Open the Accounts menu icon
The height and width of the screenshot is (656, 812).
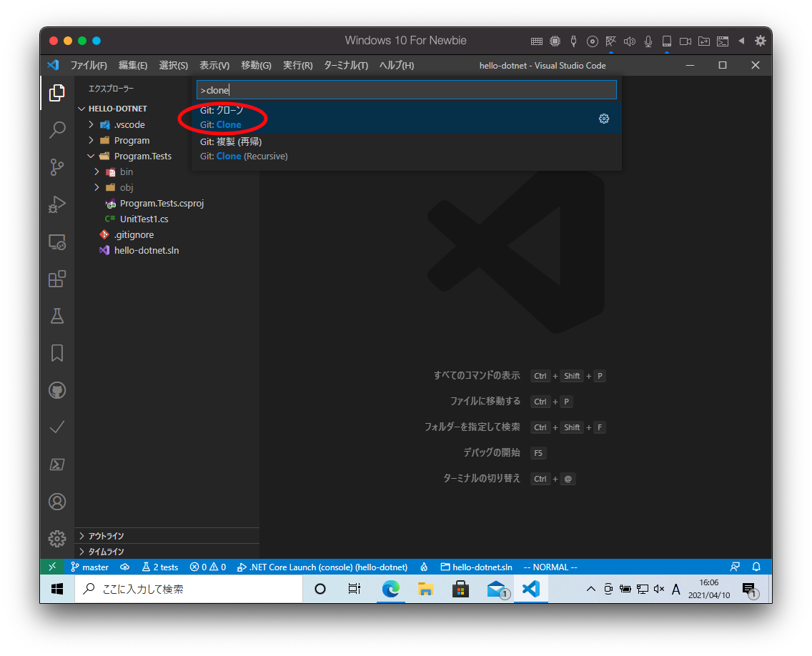pyautogui.click(x=57, y=502)
